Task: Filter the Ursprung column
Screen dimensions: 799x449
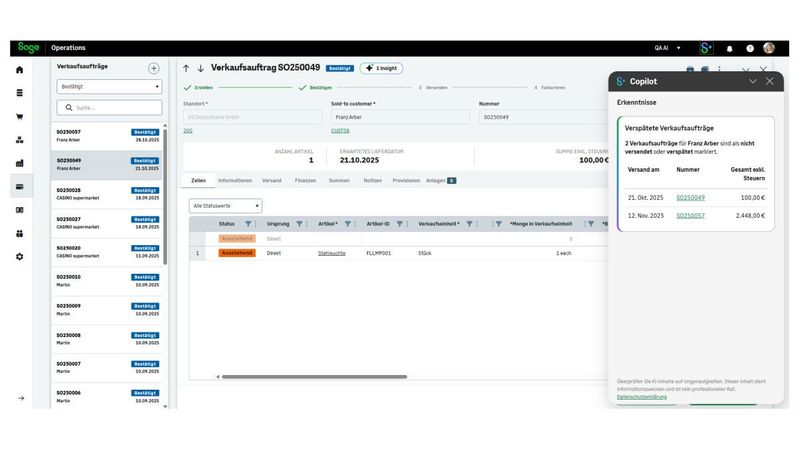Action: pos(300,224)
